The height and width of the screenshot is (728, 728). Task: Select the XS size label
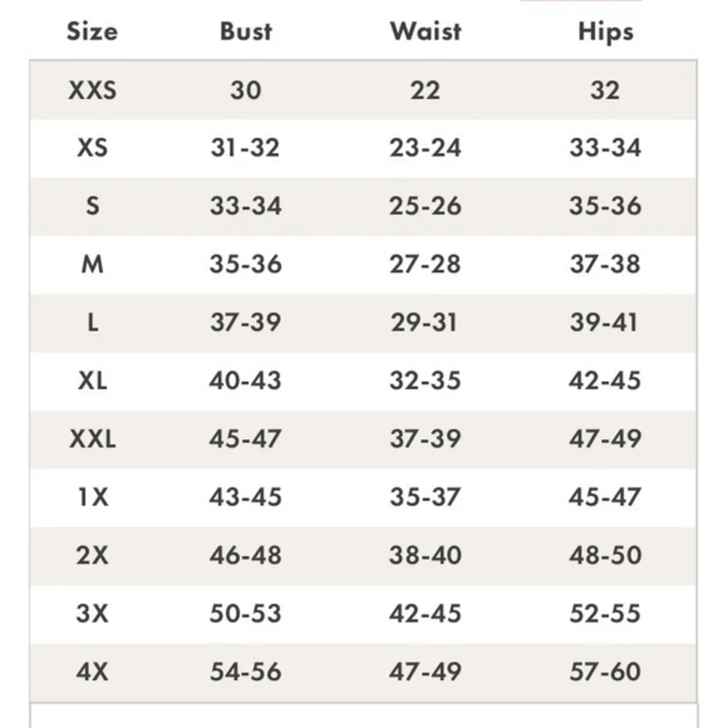click(x=92, y=148)
